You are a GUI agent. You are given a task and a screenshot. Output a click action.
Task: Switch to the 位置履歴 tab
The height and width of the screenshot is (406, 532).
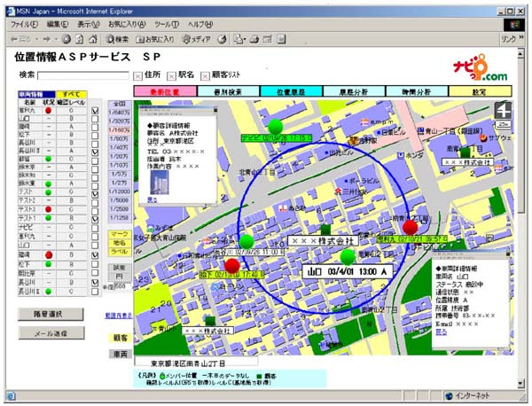pyautogui.click(x=291, y=91)
